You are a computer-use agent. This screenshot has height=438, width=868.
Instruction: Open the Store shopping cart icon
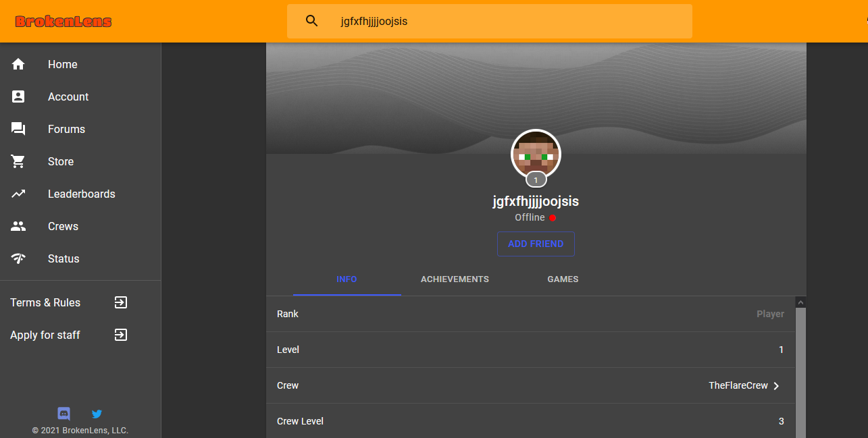click(18, 161)
